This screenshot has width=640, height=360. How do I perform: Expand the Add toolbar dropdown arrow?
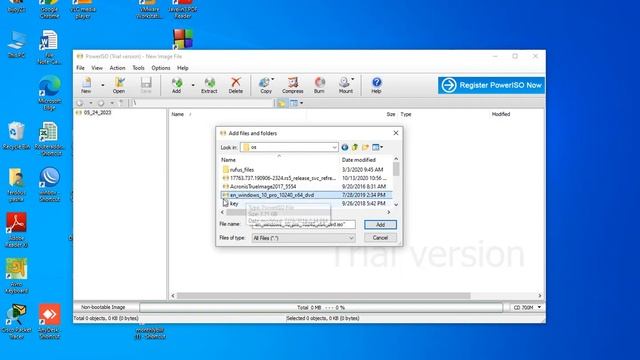pos(193,85)
